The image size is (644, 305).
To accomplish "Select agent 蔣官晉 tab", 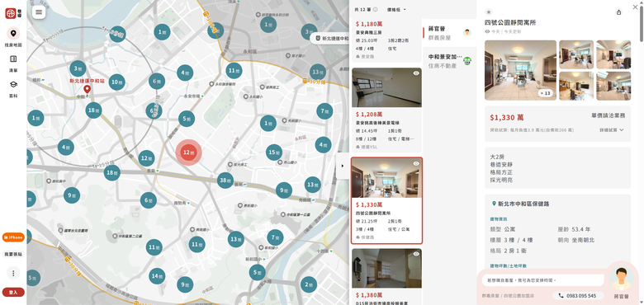I will tap(449, 33).
